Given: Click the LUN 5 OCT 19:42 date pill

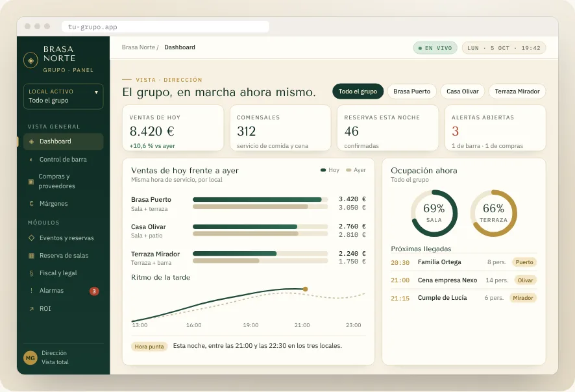Looking at the screenshot, I should click(x=504, y=48).
